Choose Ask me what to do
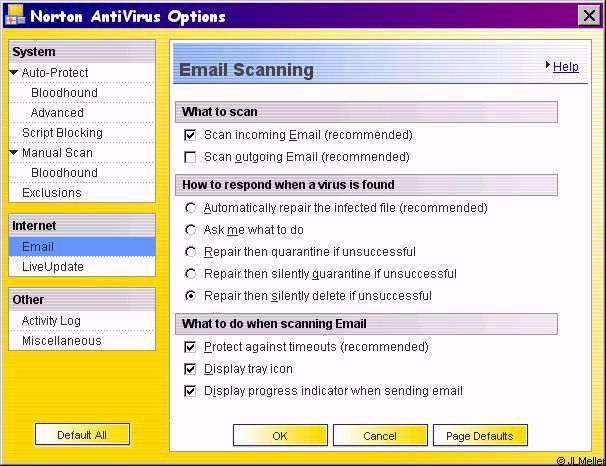The width and height of the screenshot is (606, 466). [x=190, y=230]
